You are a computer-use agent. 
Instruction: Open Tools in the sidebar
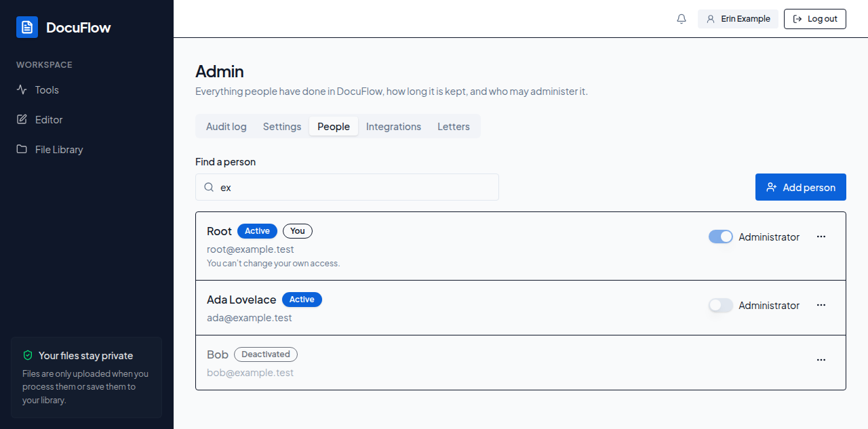pyautogui.click(x=87, y=89)
